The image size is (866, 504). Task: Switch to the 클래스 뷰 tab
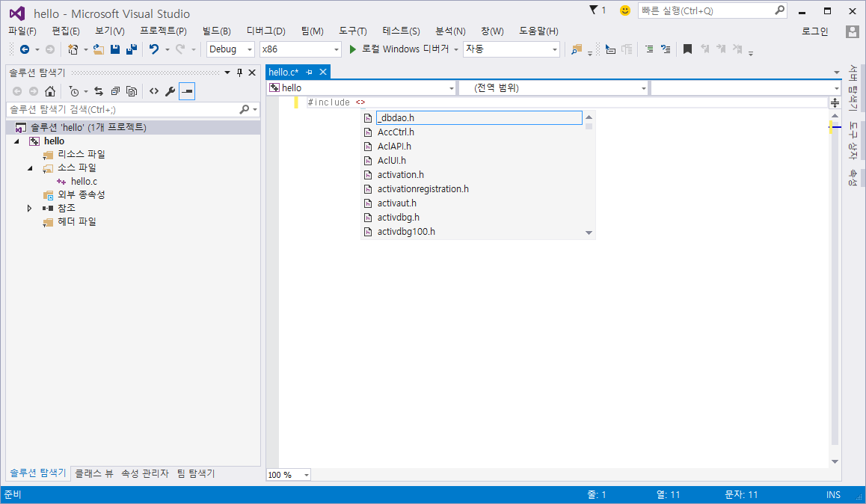[x=94, y=473]
